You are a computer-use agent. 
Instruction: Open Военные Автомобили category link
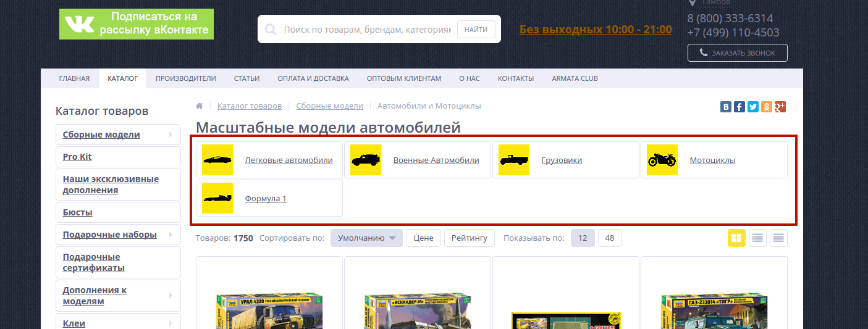tap(436, 160)
